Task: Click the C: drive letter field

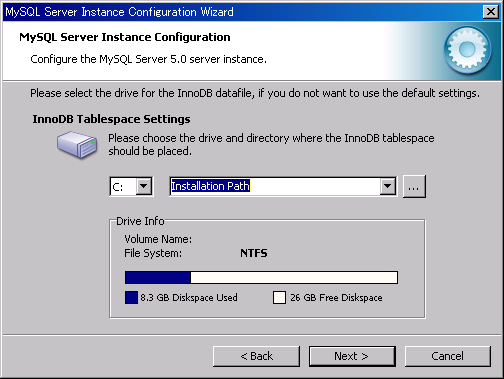Action: coord(123,187)
